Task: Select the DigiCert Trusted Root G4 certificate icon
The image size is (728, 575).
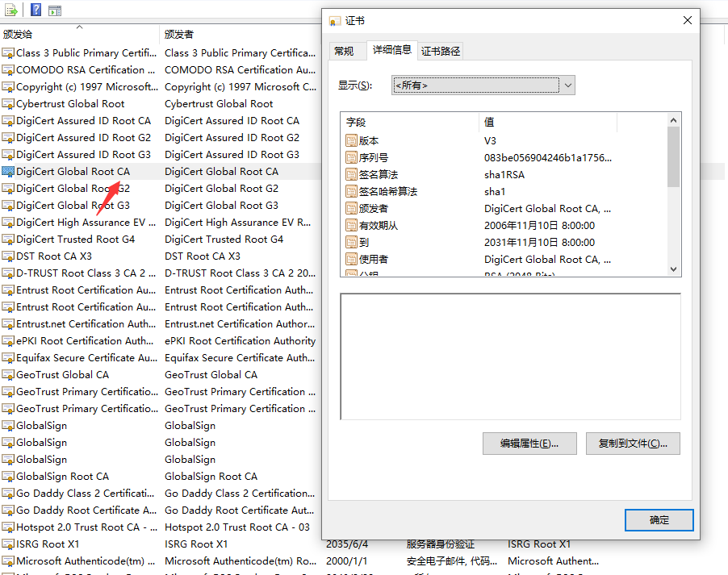Action: click(x=8, y=240)
